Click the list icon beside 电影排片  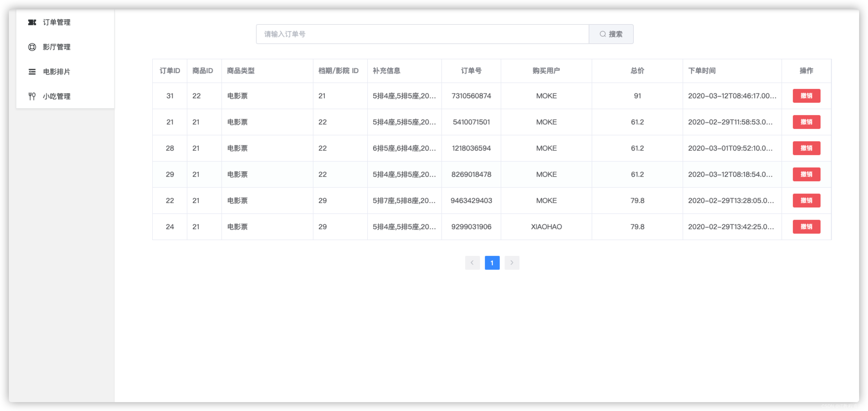click(32, 72)
